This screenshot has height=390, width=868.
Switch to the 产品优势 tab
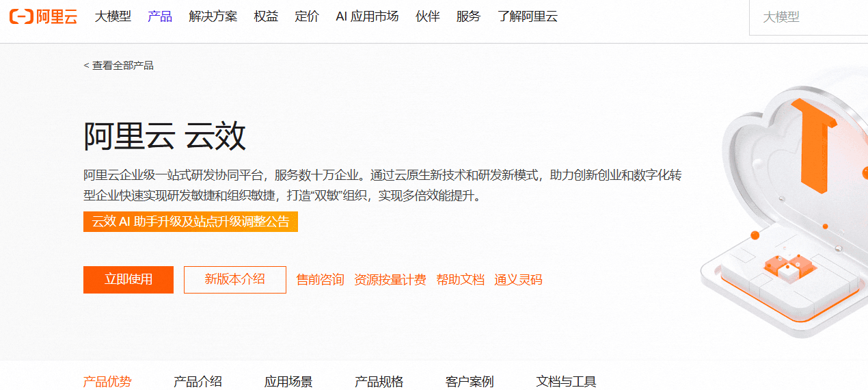[107, 382]
